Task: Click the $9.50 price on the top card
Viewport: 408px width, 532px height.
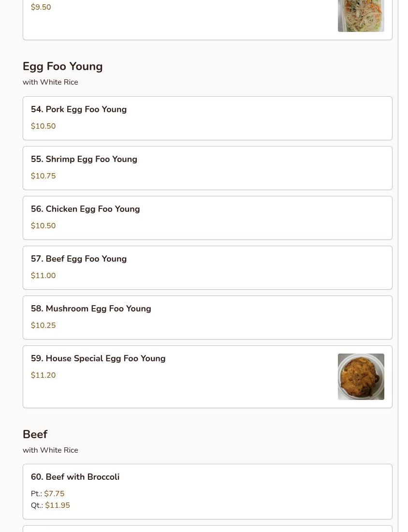Action: (x=41, y=7)
